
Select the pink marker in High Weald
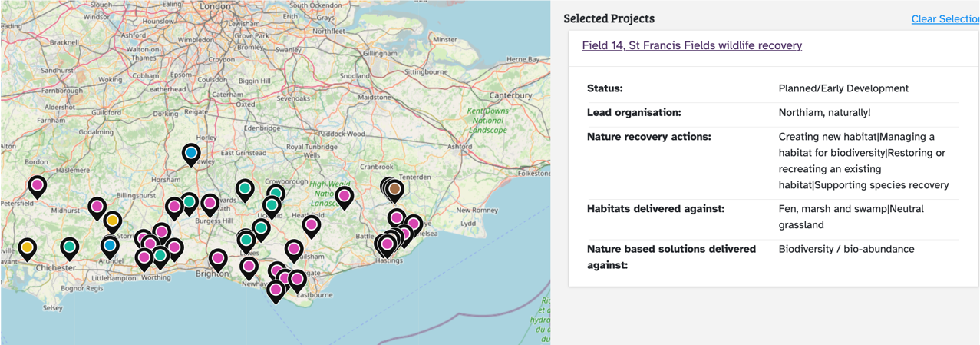(x=345, y=197)
